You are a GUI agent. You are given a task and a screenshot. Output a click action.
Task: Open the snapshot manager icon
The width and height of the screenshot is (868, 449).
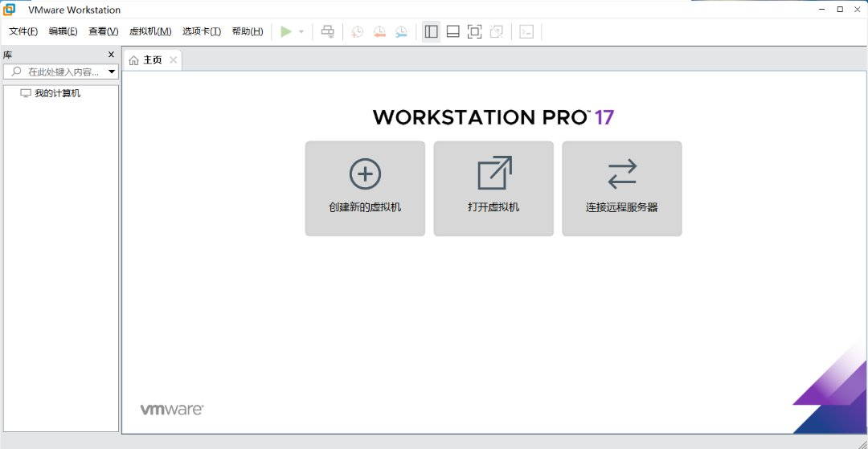(401, 31)
